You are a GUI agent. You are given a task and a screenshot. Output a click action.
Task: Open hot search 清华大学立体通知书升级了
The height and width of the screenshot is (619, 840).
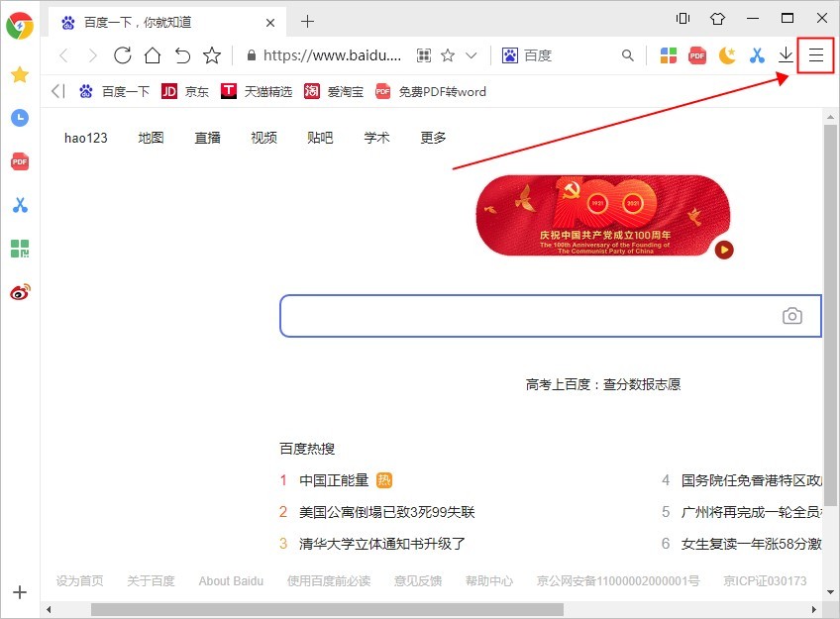click(382, 544)
